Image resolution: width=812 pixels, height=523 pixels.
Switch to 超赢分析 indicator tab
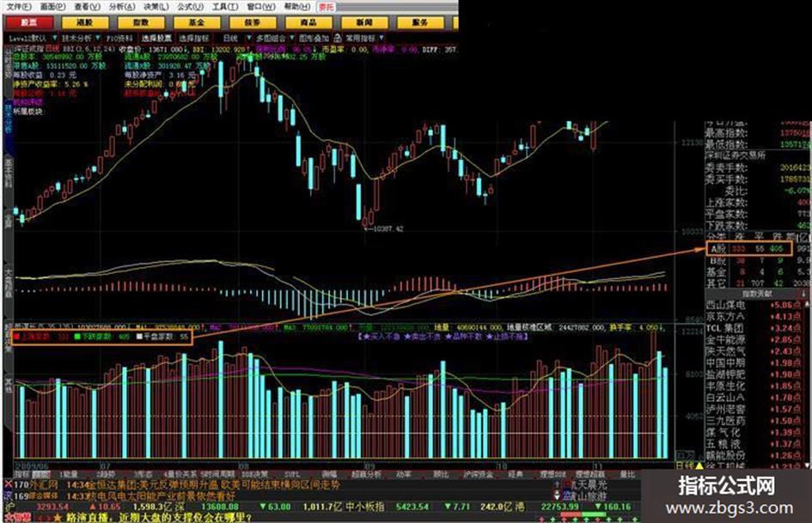366,474
